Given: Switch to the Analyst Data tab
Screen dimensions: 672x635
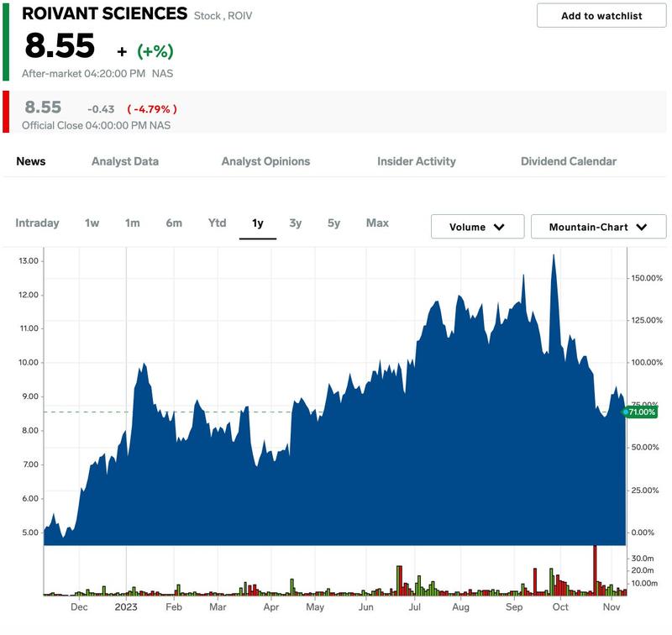Looking at the screenshot, I should (x=125, y=161).
